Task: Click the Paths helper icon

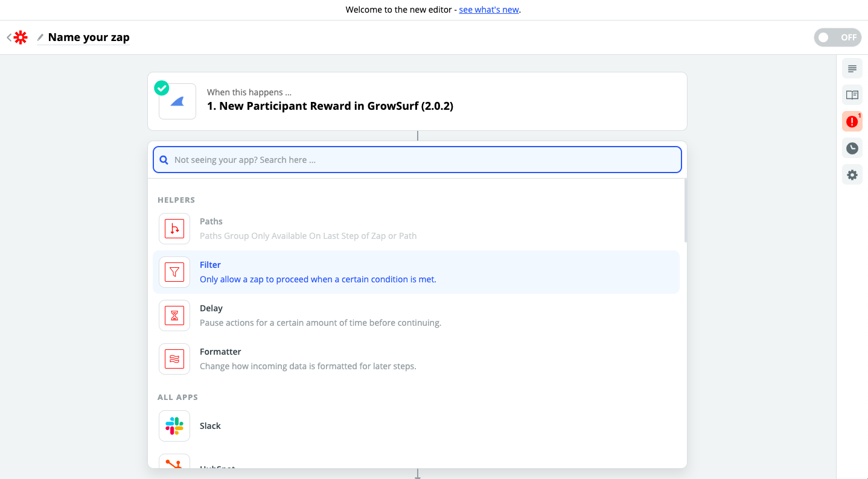Action: coord(174,229)
